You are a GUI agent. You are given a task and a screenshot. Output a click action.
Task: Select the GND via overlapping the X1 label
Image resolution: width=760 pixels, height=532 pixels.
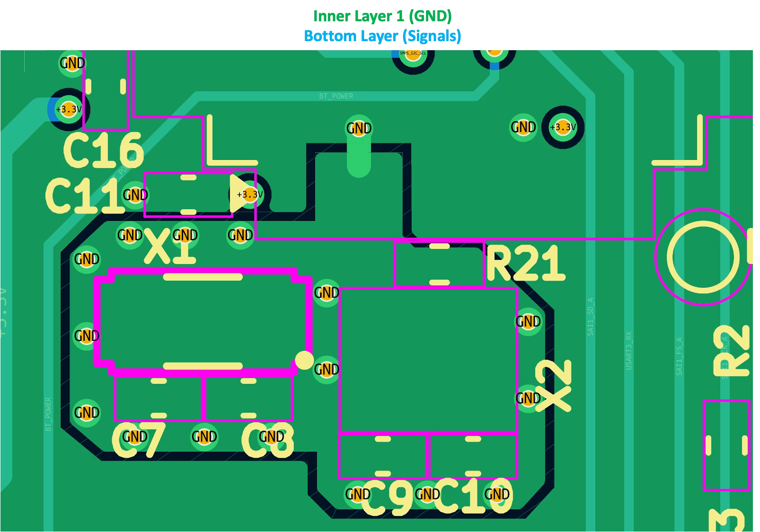coord(185,235)
